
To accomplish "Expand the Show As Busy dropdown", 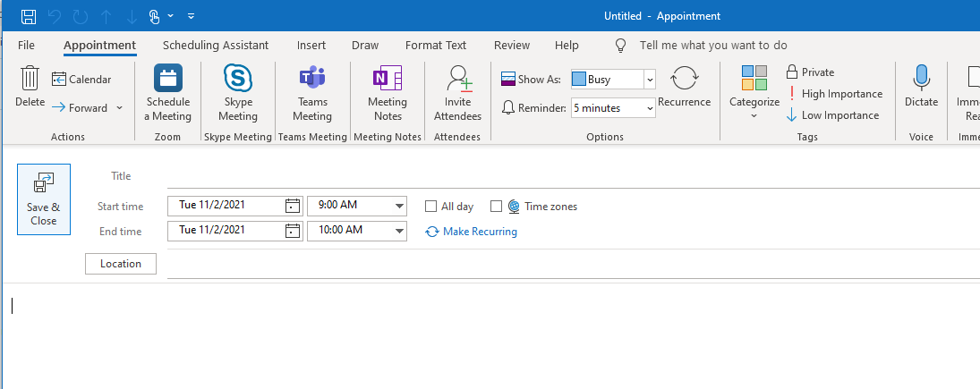I will (650, 80).
